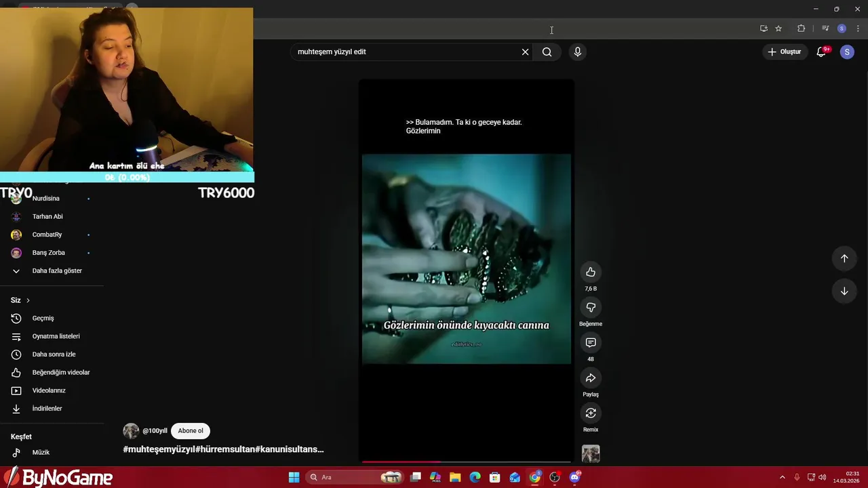The width and height of the screenshot is (868, 488).
Task: Seek on the Short's red progress bar
Action: 467,462
